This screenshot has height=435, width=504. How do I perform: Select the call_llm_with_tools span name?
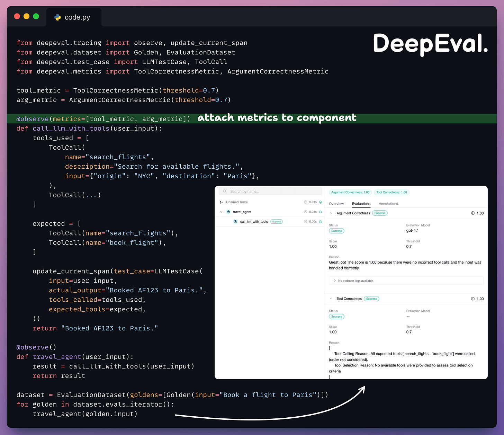point(254,222)
